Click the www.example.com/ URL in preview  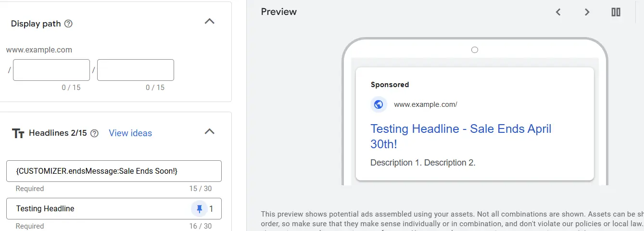coord(426,104)
